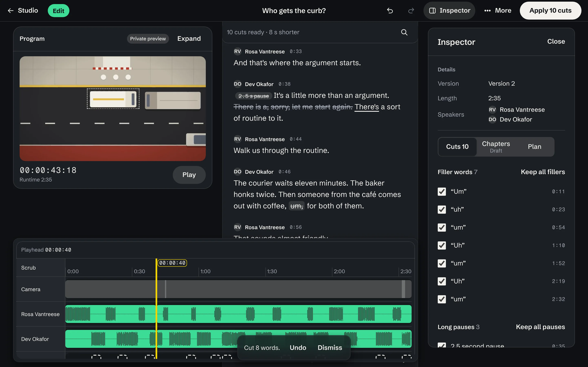Switch to the Plan tab

pos(534,147)
